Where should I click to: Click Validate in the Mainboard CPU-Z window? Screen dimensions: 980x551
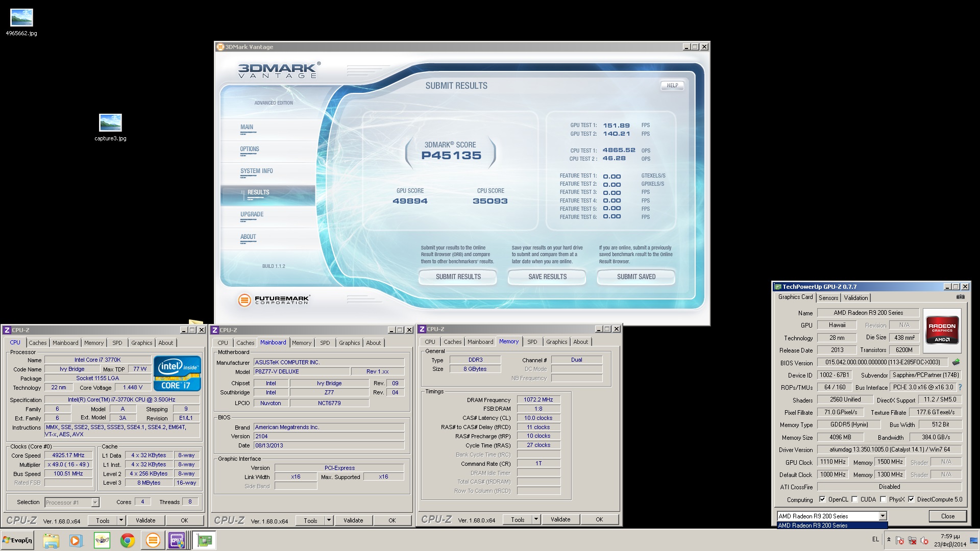click(x=353, y=520)
